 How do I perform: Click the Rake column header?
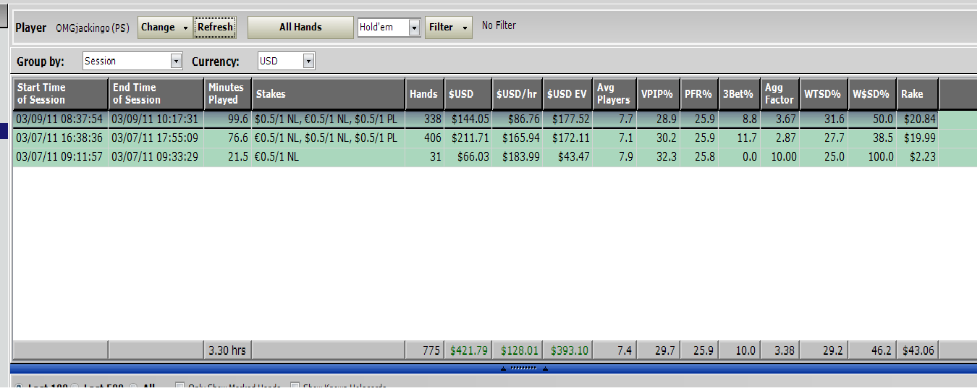[x=916, y=94]
